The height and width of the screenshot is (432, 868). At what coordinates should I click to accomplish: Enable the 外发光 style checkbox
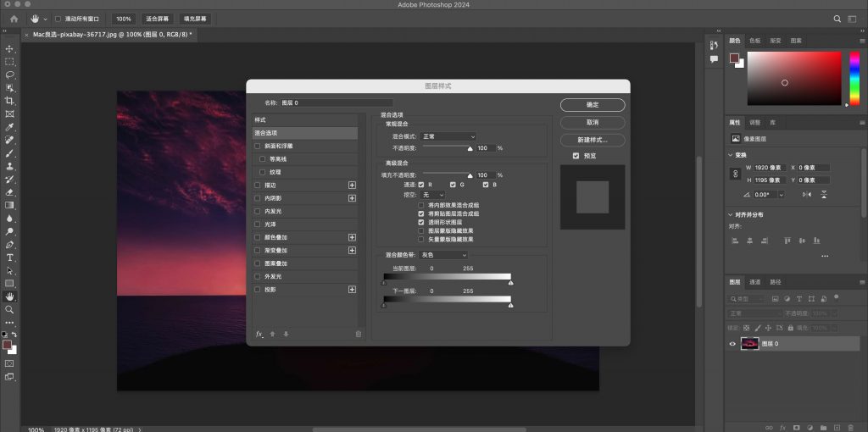(x=257, y=277)
